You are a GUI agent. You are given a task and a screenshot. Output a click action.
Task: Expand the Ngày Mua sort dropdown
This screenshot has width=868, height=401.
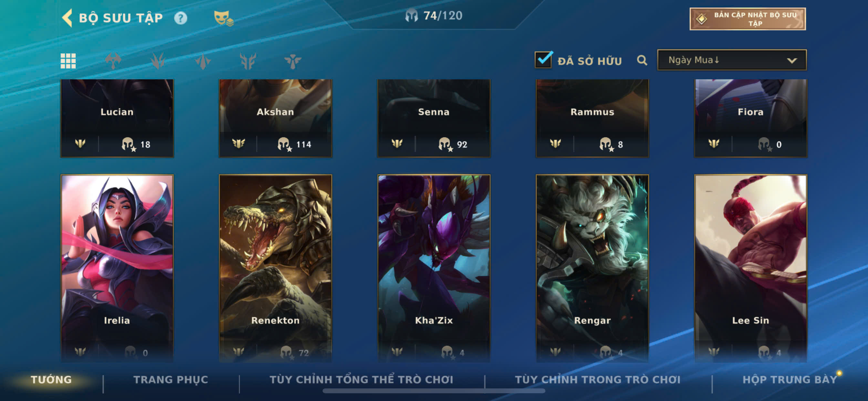[x=731, y=60]
